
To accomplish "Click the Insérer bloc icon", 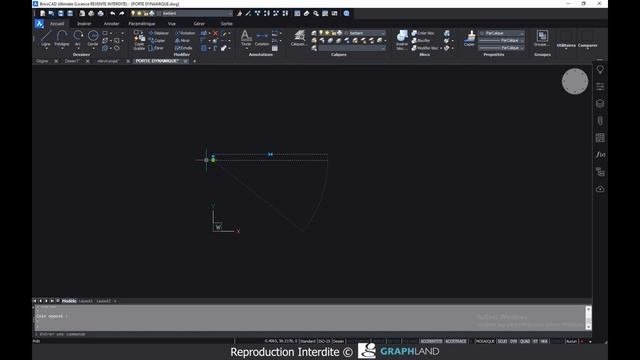I will (x=402, y=39).
